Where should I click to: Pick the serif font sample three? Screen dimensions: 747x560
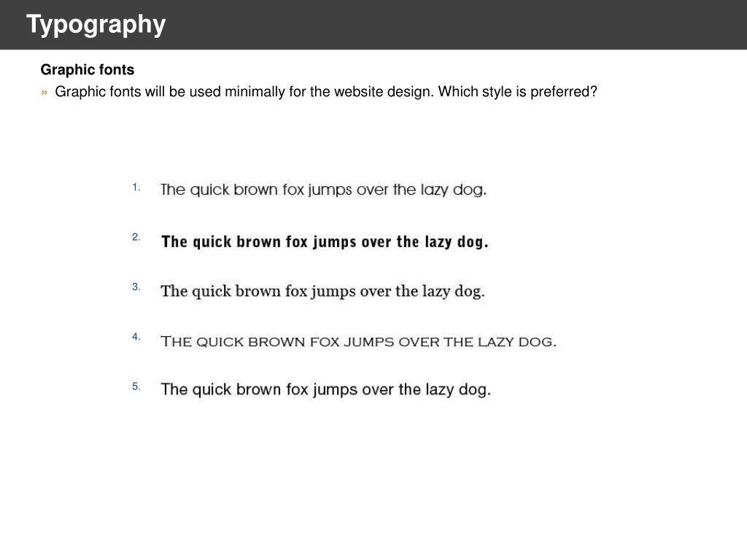[322, 292]
